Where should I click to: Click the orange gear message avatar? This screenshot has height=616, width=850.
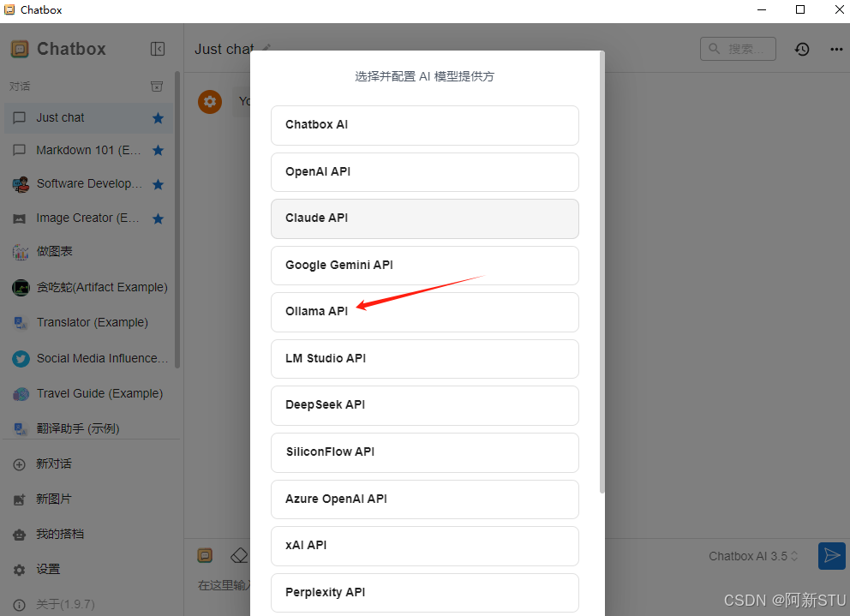210,101
